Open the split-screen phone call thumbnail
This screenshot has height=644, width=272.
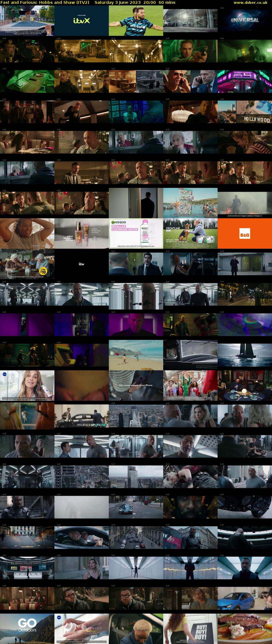tap(190, 81)
